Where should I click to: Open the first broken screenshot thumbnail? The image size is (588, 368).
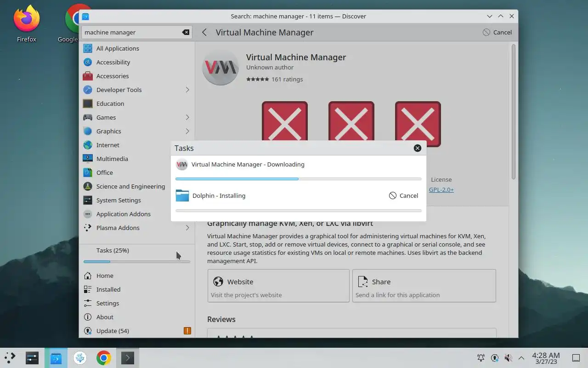pos(285,123)
